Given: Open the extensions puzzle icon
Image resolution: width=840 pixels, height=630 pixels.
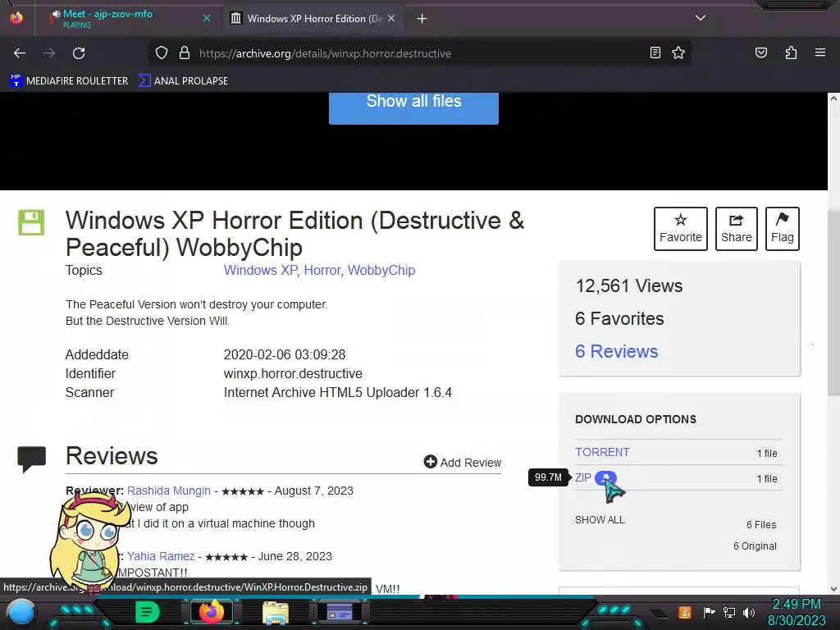Looking at the screenshot, I should [791, 52].
